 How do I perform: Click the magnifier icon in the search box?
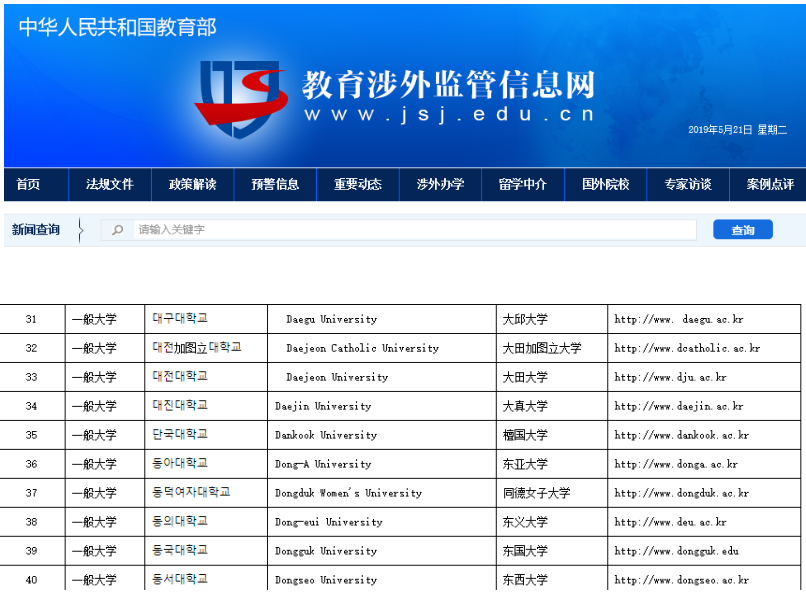[x=118, y=230]
